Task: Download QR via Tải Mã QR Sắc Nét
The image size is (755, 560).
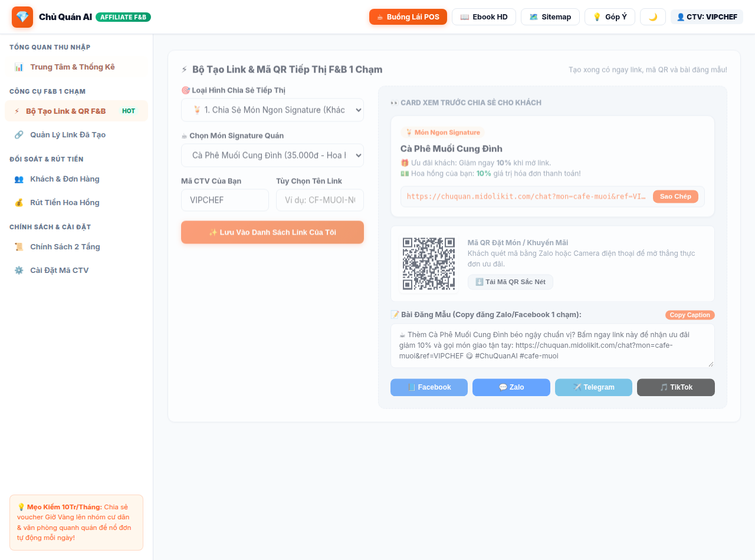Action: point(510,282)
